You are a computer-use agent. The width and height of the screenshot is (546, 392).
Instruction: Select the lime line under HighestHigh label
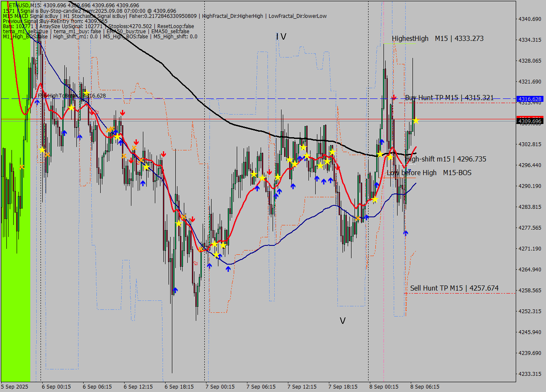coord(400,43)
